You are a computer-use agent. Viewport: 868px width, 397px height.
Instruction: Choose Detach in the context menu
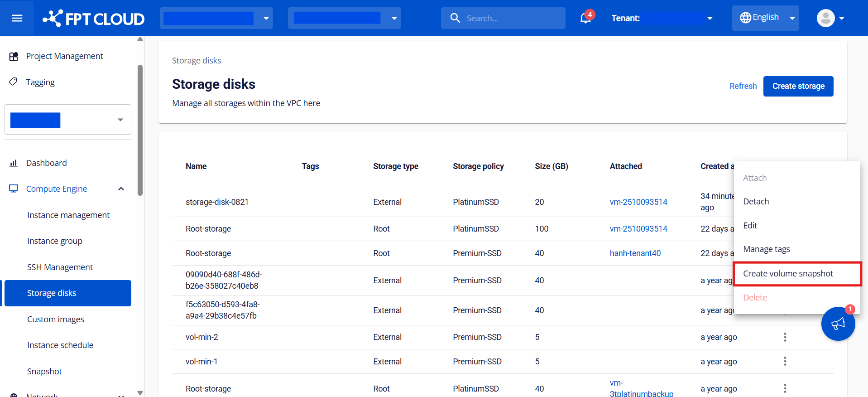click(x=756, y=202)
